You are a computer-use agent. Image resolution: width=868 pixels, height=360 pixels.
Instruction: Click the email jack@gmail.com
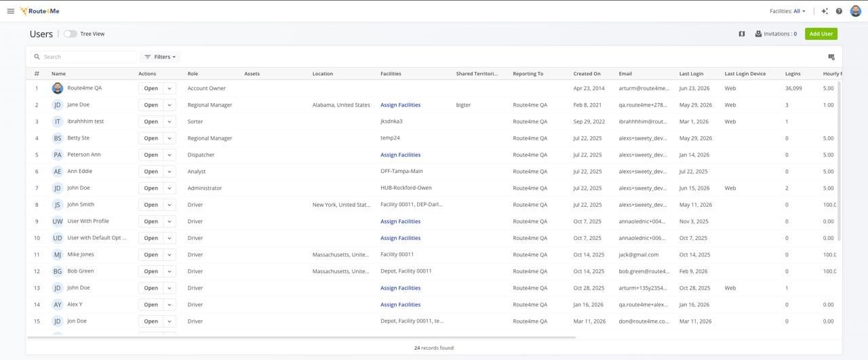[x=638, y=255]
